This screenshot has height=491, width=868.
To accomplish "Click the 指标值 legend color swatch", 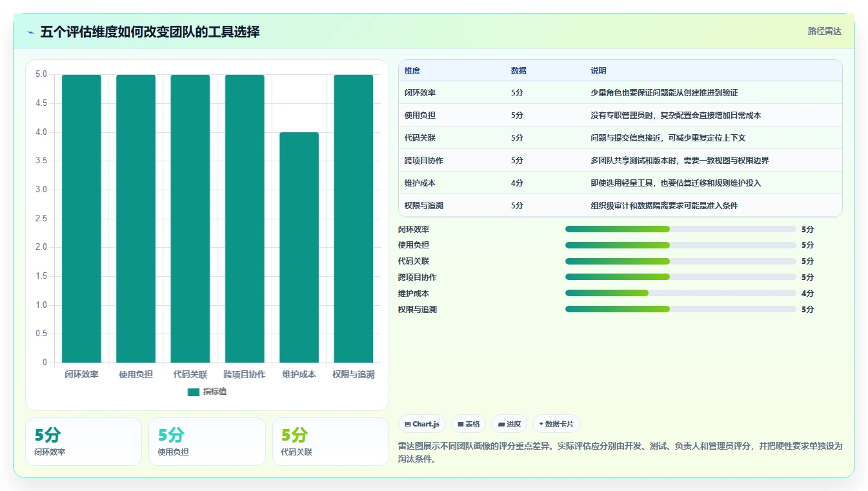I will point(194,392).
